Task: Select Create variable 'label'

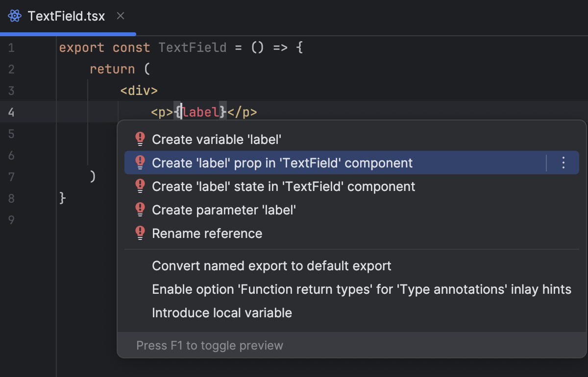Action: coord(217,139)
